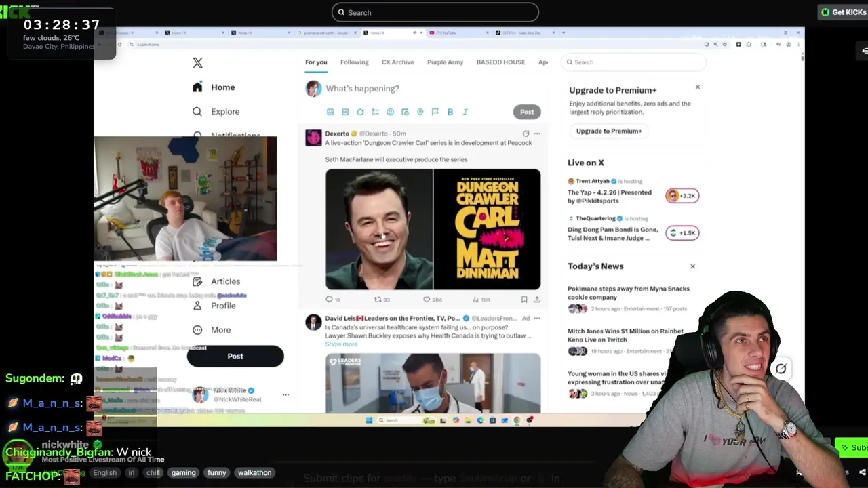Dismiss the Upgrade to Premium+ card
868x488 pixels.
coord(697,87)
